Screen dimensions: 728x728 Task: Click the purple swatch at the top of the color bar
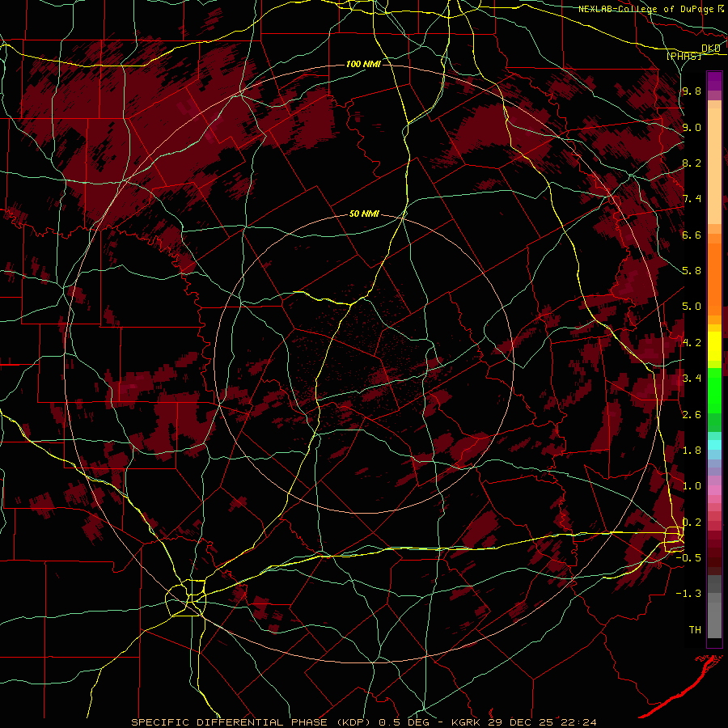coord(714,81)
